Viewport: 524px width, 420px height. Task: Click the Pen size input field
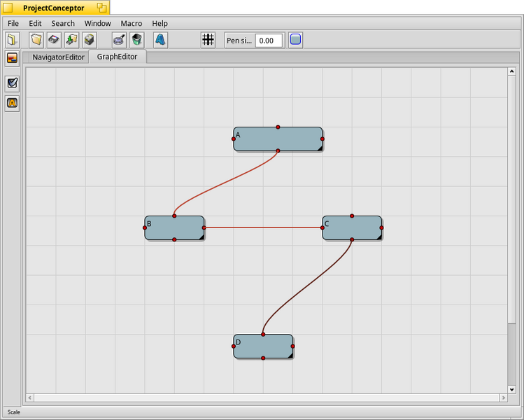point(269,41)
